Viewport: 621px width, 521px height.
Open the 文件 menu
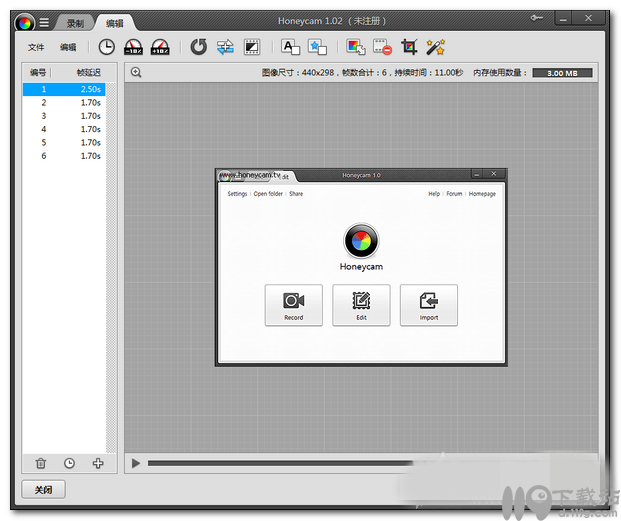[x=36, y=47]
